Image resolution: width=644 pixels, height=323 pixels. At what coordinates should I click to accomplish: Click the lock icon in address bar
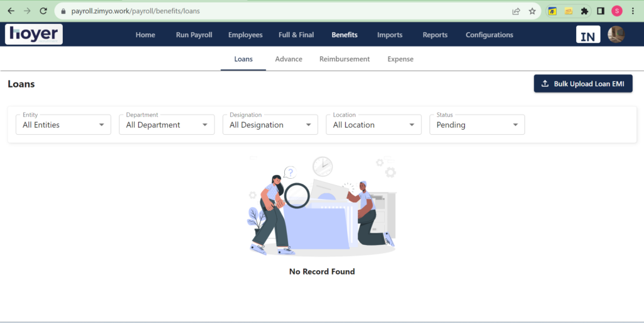[x=64, y=11]
